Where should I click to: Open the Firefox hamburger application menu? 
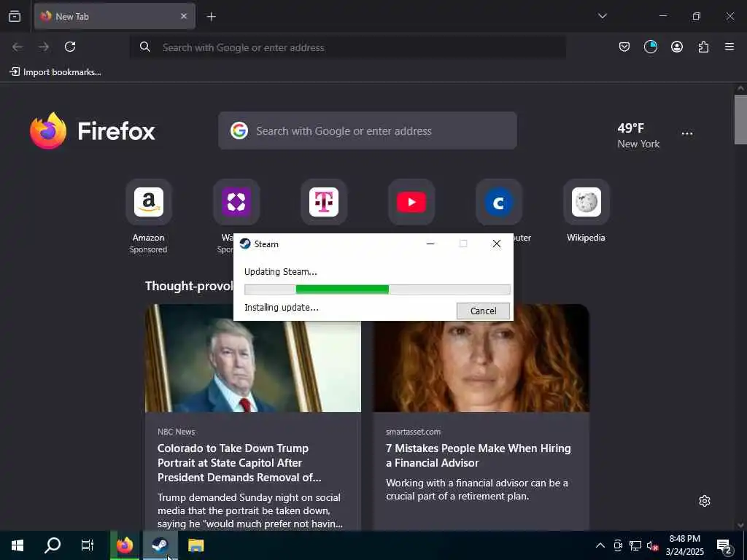[729, 47]
